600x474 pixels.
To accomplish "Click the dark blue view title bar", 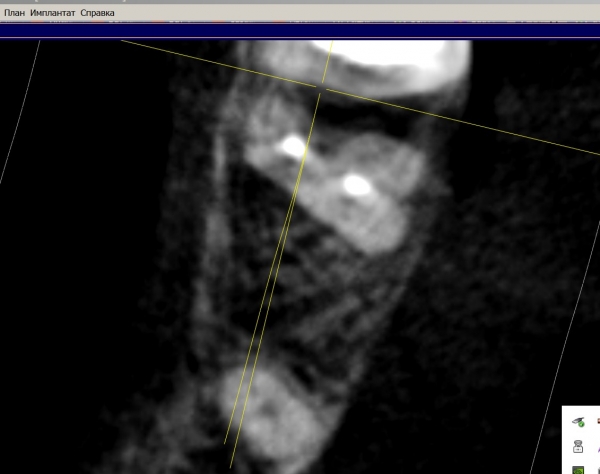I will [x=300, y=31].
